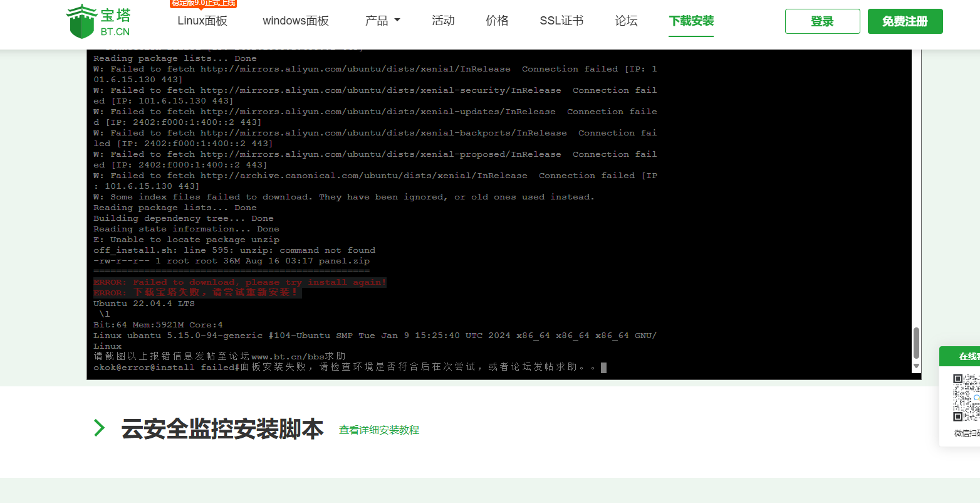This screenshot has height=503, width=980.
Task: Click the terminal scrollbar down arrow
Action: [x=916, y=366]
